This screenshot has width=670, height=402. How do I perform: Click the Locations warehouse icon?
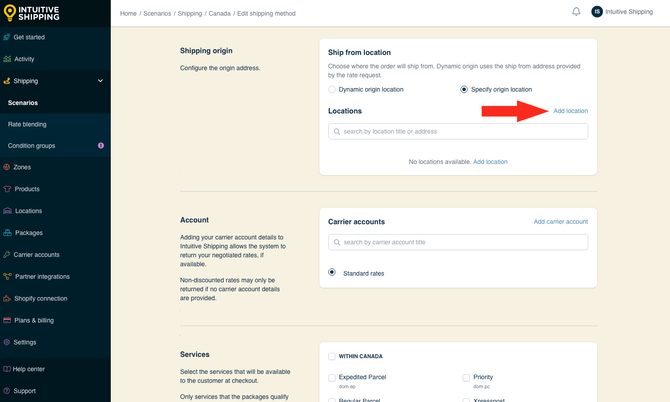7,211
